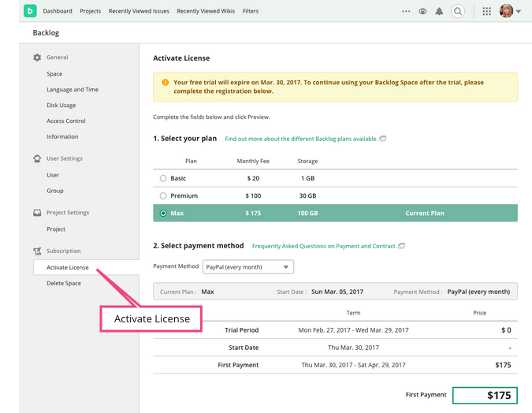Open Recently Viewed Wikis menu

pyautogui.click(x=206, y=11)
